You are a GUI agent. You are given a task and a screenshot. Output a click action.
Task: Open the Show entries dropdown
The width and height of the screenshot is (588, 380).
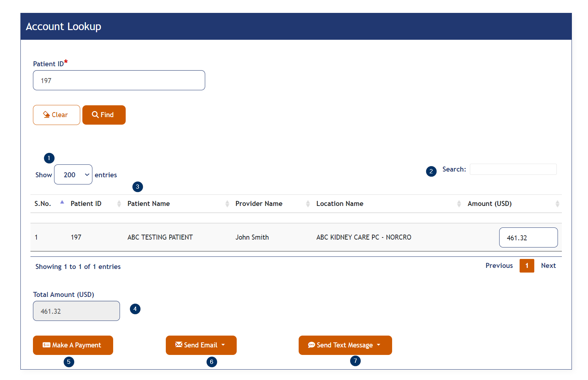click(x=73, y=174)
